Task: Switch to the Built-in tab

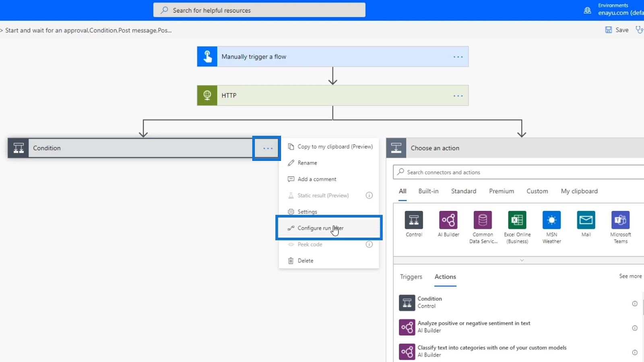Action: coord(428,191)
